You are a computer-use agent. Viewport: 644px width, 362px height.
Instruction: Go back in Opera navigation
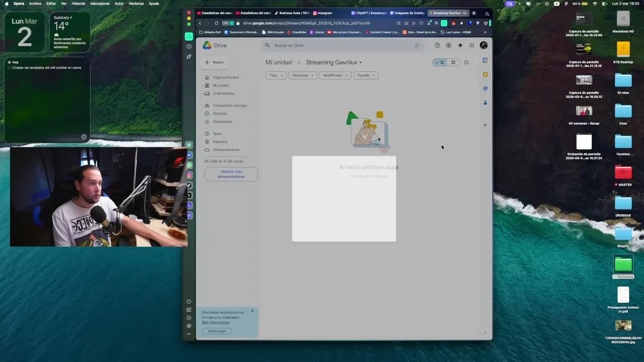[x=200, y=23]
